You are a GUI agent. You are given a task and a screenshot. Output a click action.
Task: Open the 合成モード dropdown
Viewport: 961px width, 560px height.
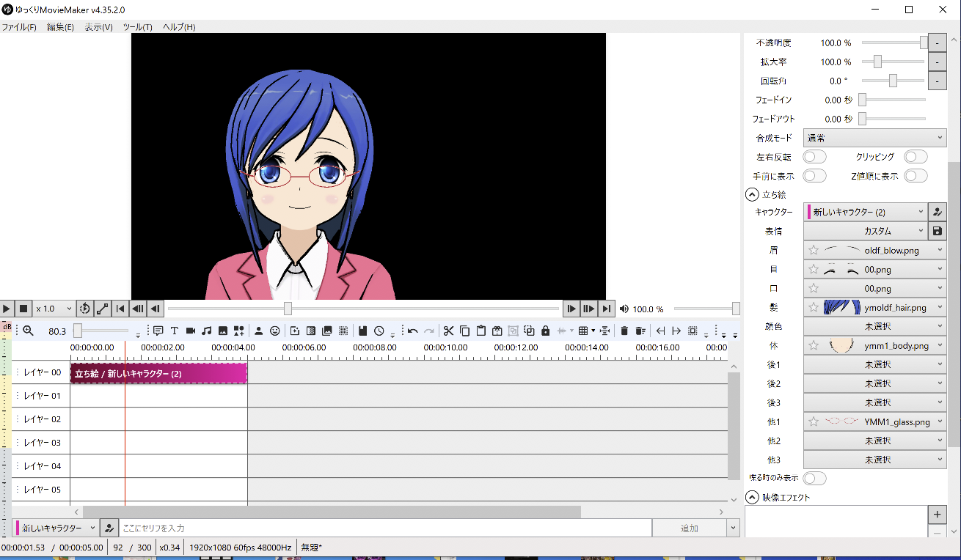(x=874, y=138)
